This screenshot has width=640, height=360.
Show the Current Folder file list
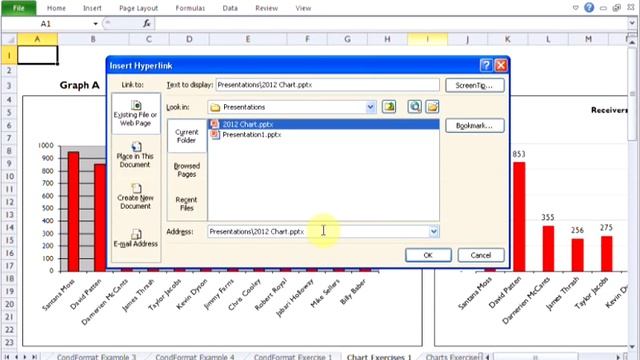click(187, 136)
